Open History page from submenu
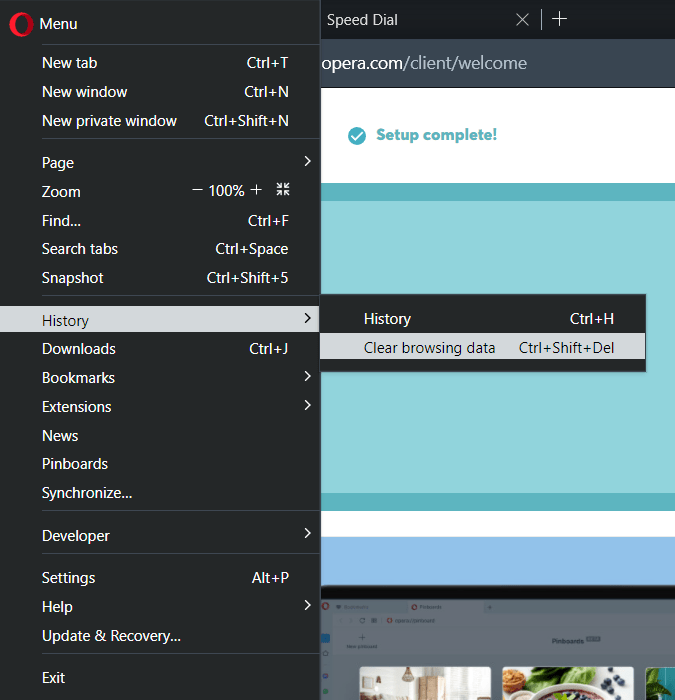This screenshot has height=700, width=675. (483, 319)
